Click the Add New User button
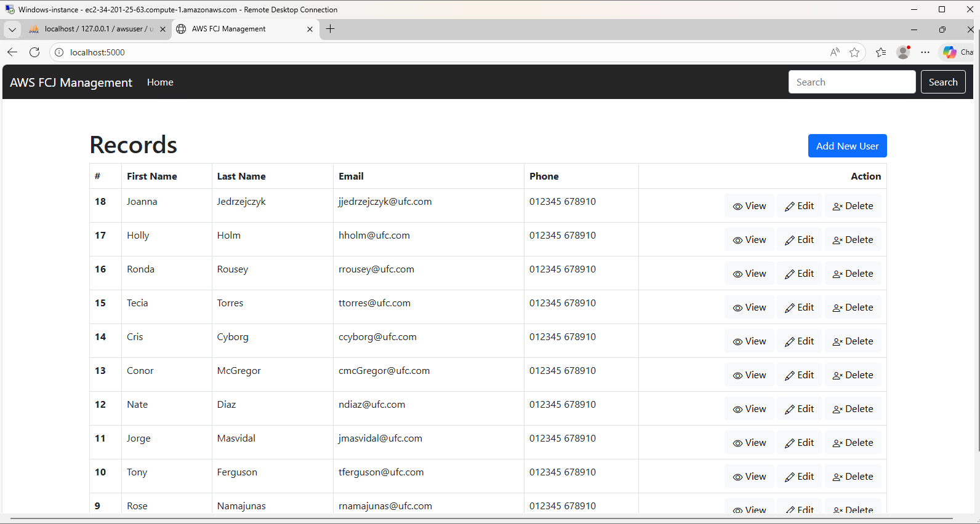 pyautogui.click(x=847, y=146)
